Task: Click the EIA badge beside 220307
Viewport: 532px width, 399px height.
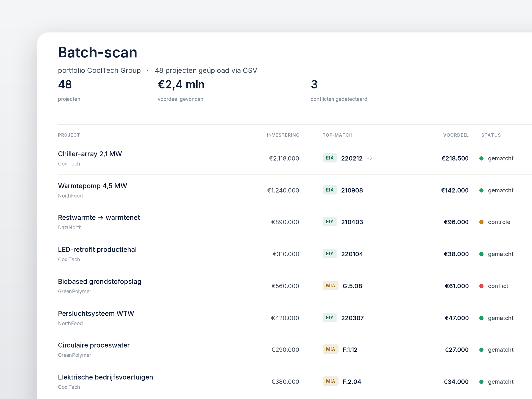Action: tap(330, 318)
